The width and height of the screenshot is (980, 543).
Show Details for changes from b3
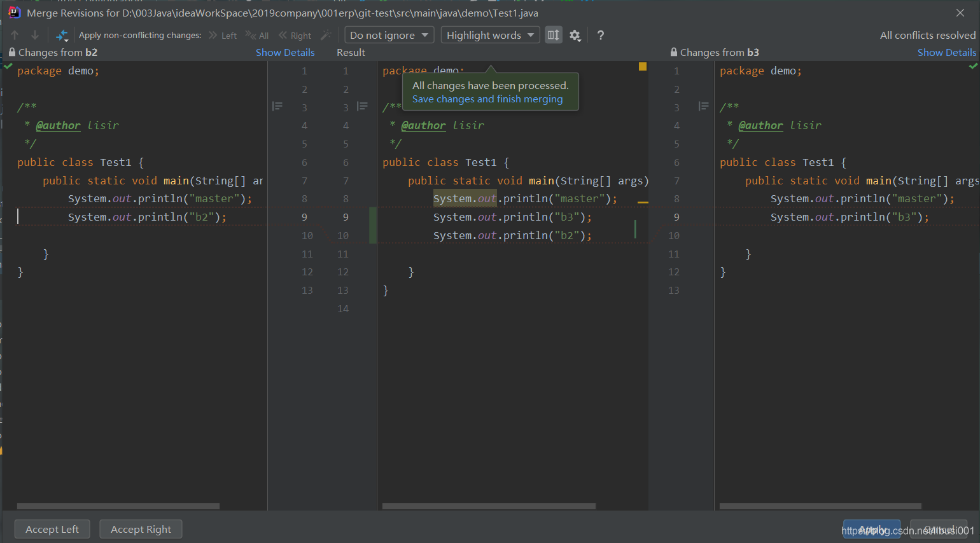[x=947, y=53]
